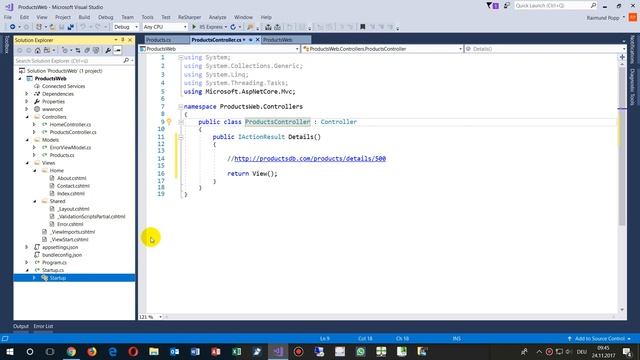Collapse Details method outlining on line 11
Viewport: 640px width, 360px height.
pyautogui.click(x=180, y=137)
